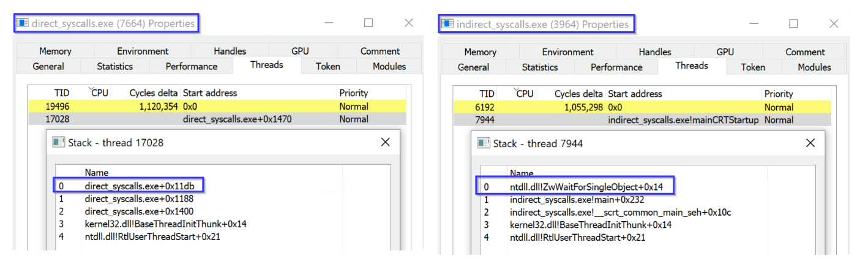The width and height of the screenshot is (868, 269).
Task: Maximize the direct_syscalls.exe Properties window
Action: 369,23
